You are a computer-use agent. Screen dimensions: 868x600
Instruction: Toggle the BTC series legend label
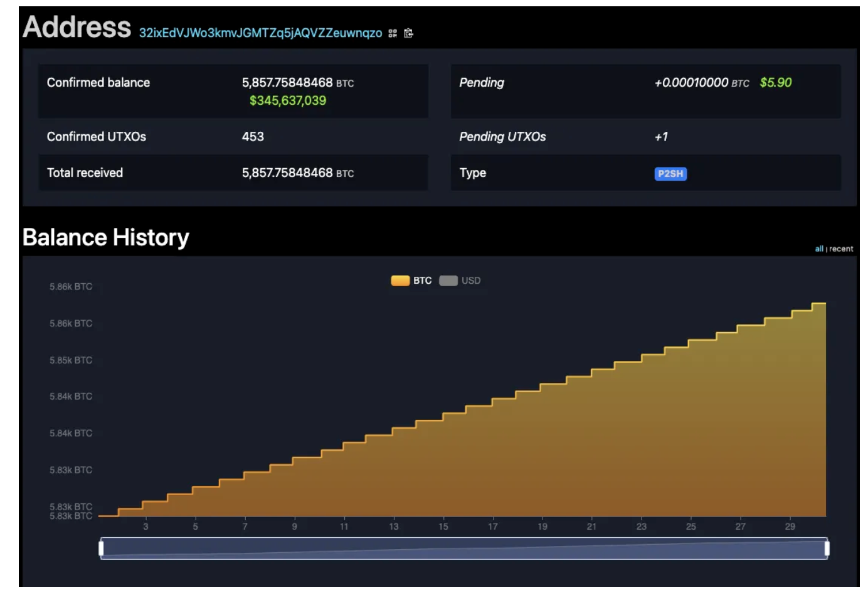pyautogui.click(x=422, y=281)
